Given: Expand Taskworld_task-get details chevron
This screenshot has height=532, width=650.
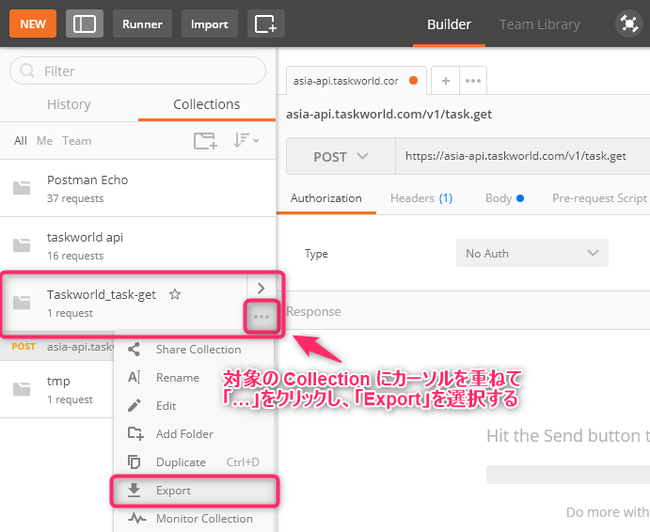Looking at the screenshot, I should tap(261, 288).
